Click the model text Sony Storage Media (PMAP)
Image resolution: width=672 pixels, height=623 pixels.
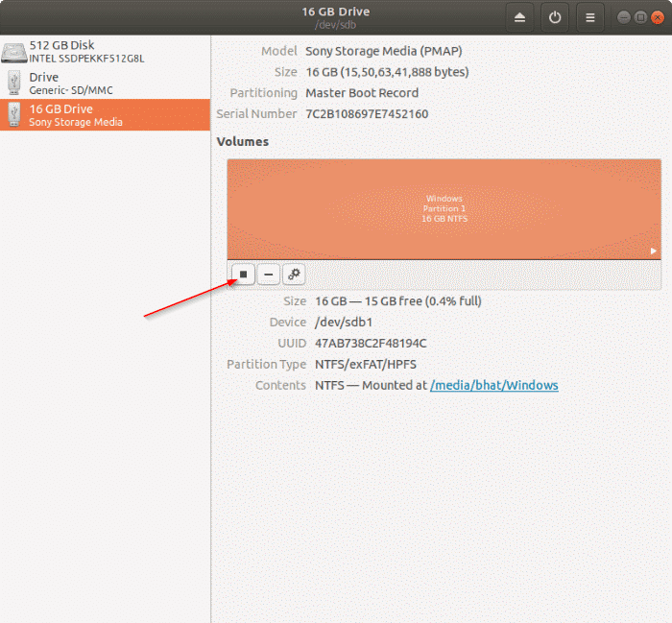click(384, 51)
